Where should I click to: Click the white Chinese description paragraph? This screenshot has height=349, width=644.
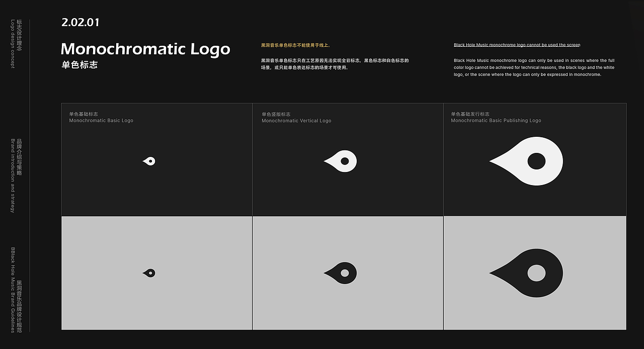pos(335,64)
